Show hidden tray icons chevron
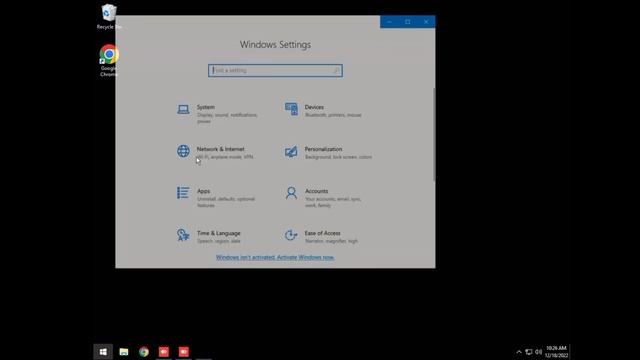 (519, 352)
